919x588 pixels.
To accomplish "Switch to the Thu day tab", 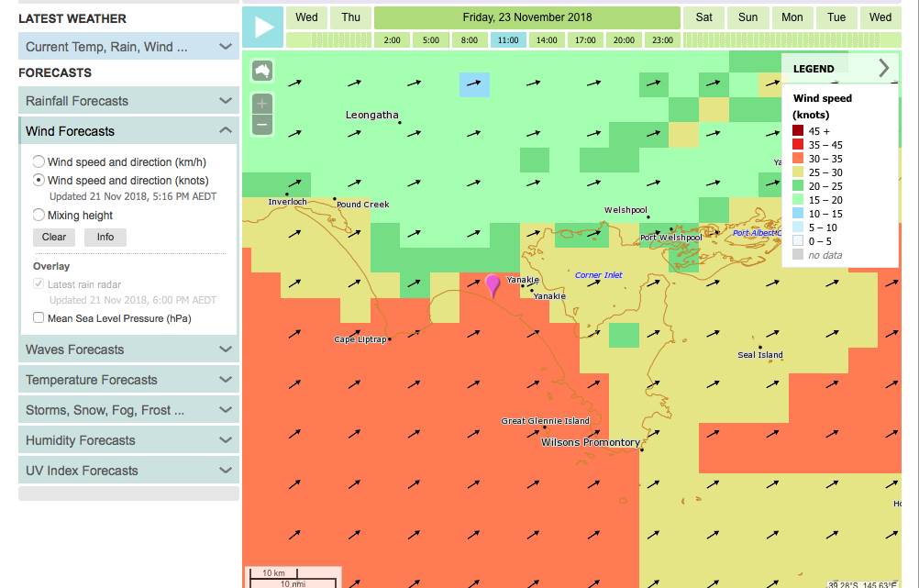I will pos(351,17).
